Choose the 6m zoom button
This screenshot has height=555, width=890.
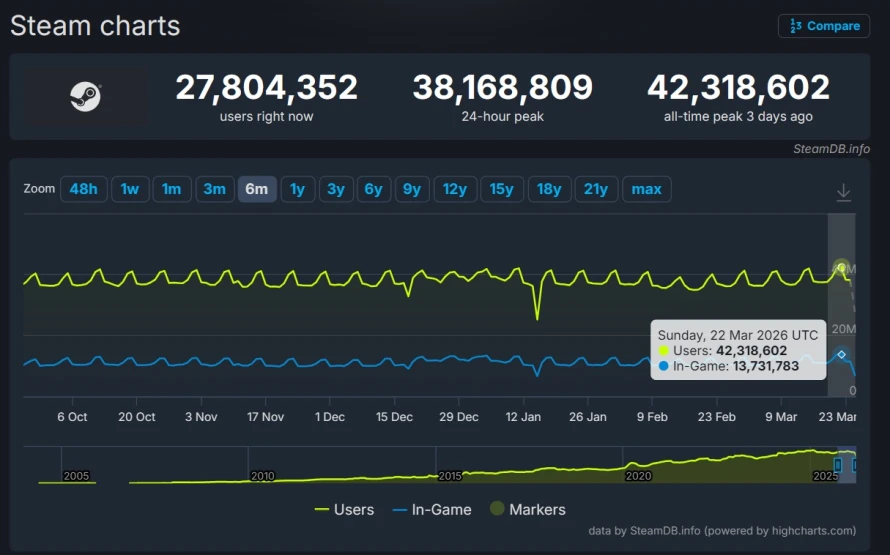257,189
